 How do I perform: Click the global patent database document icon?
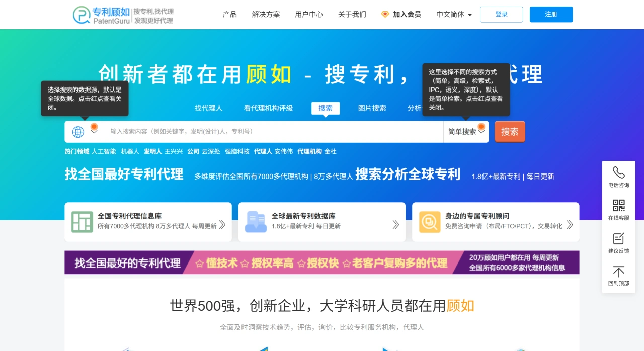click(256, 222)
